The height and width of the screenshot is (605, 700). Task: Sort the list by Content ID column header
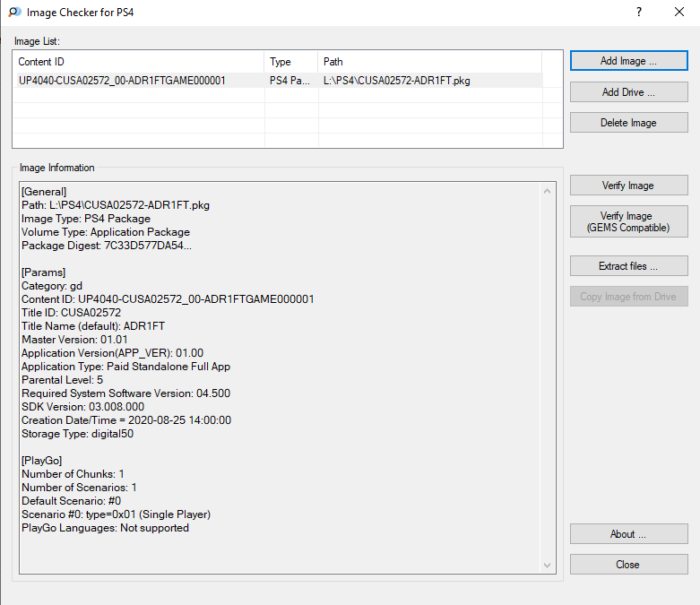[139, 62]
